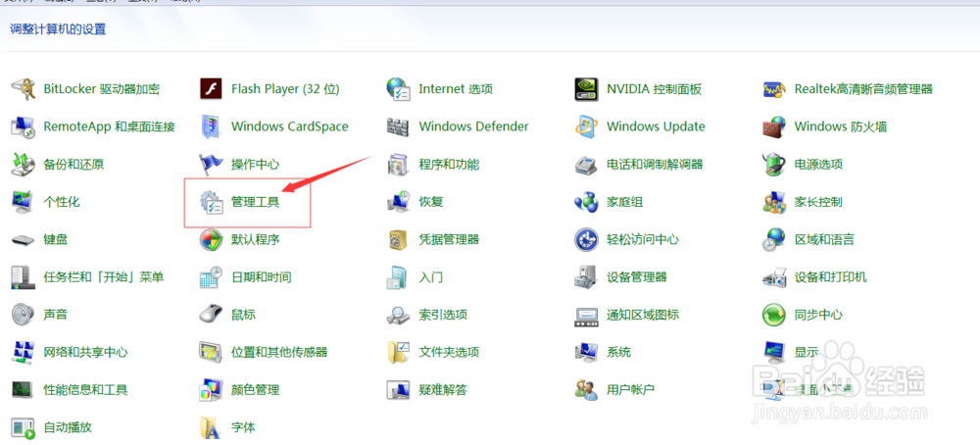This screenshot has width=980, height=445.
Task: Open the 电源选项 battery icon
Action: click(x=774, y=165)
